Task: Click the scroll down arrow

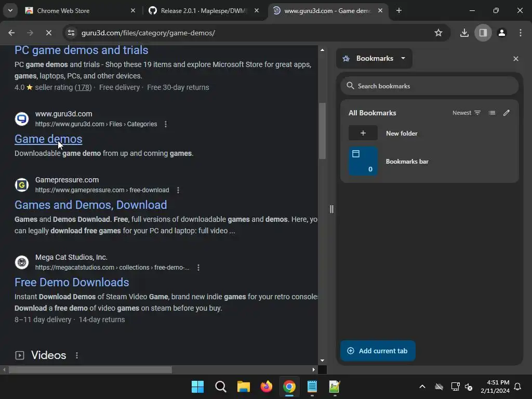Action: [322, 361]
